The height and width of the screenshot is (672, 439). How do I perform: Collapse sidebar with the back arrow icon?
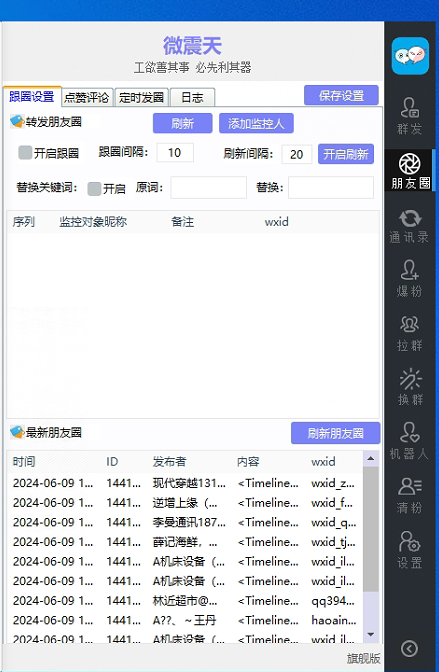coord(409,648)
